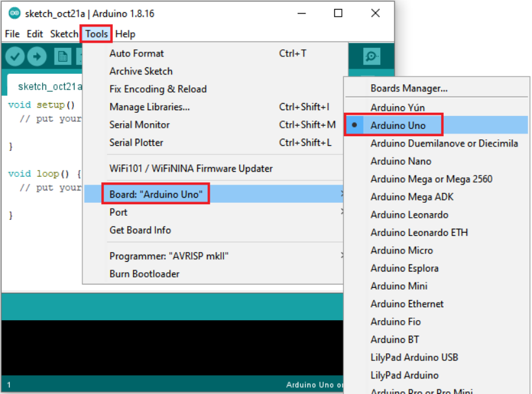Select Arduino Leonardo ETH board
This screenshot has height=394, width=532.
point(437,233)
